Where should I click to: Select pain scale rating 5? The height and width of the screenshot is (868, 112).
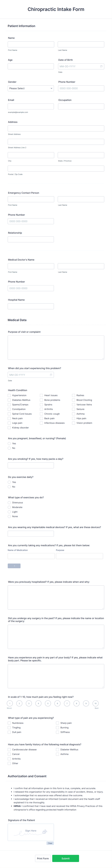[x=48, y=703]
